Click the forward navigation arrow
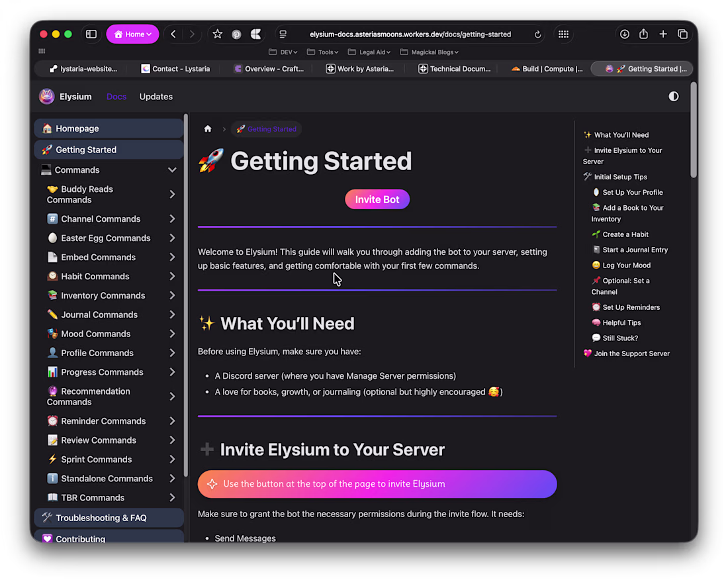Screen dimensions: 728x582 (x=192, y=34)
